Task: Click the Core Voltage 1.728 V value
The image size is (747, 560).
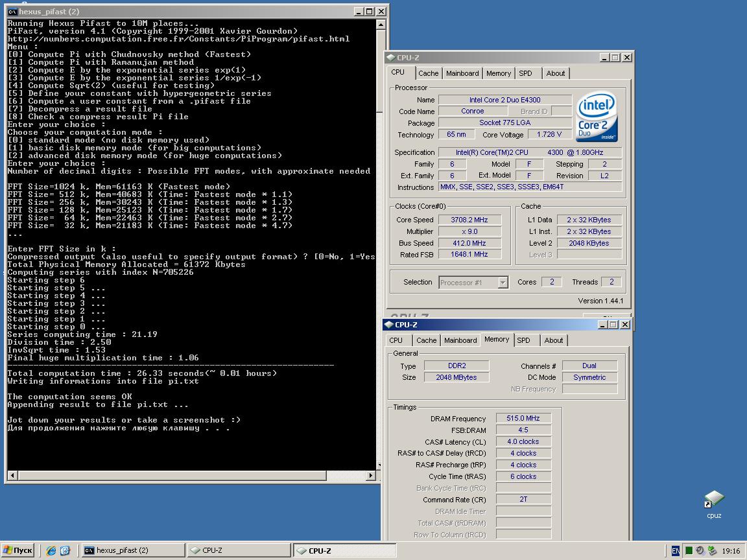Action: coord(549,135)
